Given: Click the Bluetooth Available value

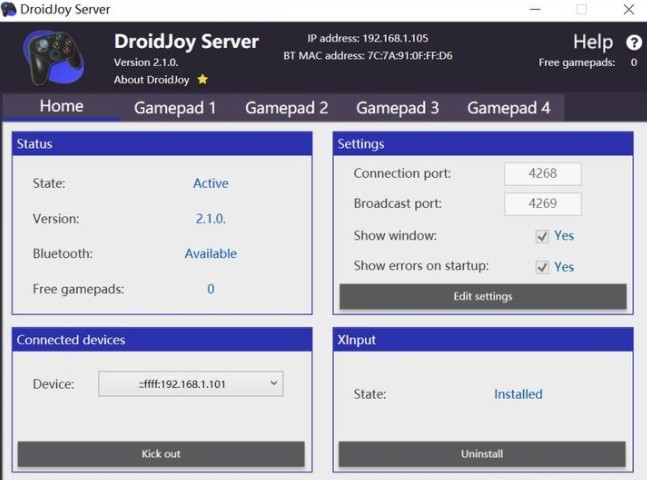Looking at the screenshot, I should [211, 253].
